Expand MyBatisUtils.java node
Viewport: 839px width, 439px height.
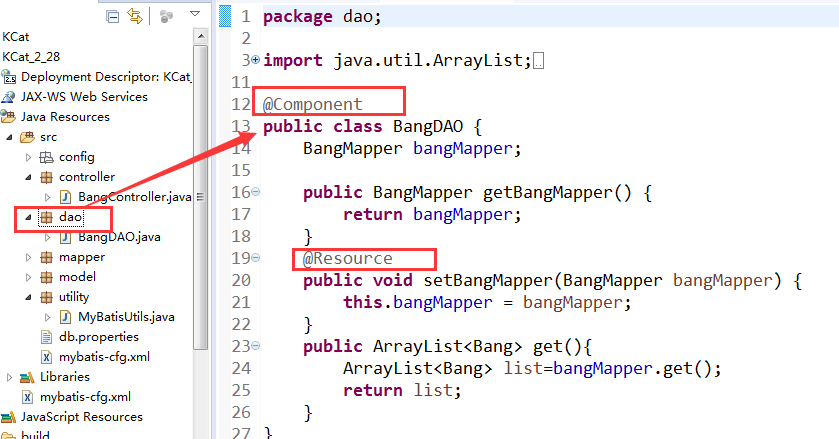[x=48, y=317]
